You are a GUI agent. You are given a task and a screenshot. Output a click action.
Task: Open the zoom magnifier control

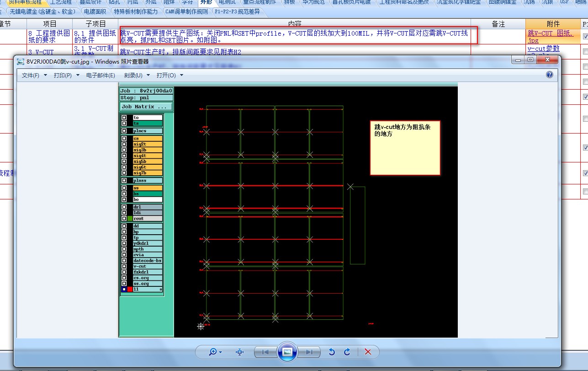coord(213,352)
